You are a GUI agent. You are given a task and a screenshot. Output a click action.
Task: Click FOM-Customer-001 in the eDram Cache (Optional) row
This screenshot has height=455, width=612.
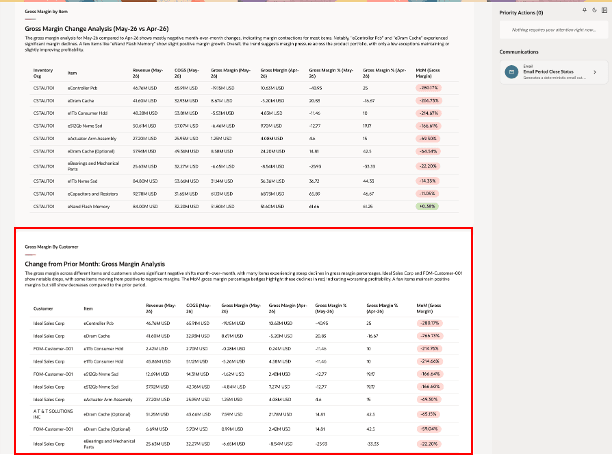[53, 429]
